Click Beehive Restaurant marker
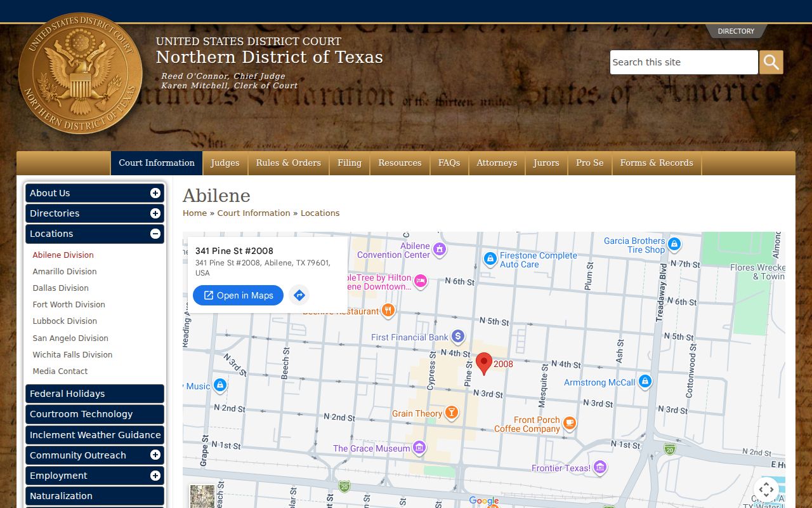 click(388, 311)
